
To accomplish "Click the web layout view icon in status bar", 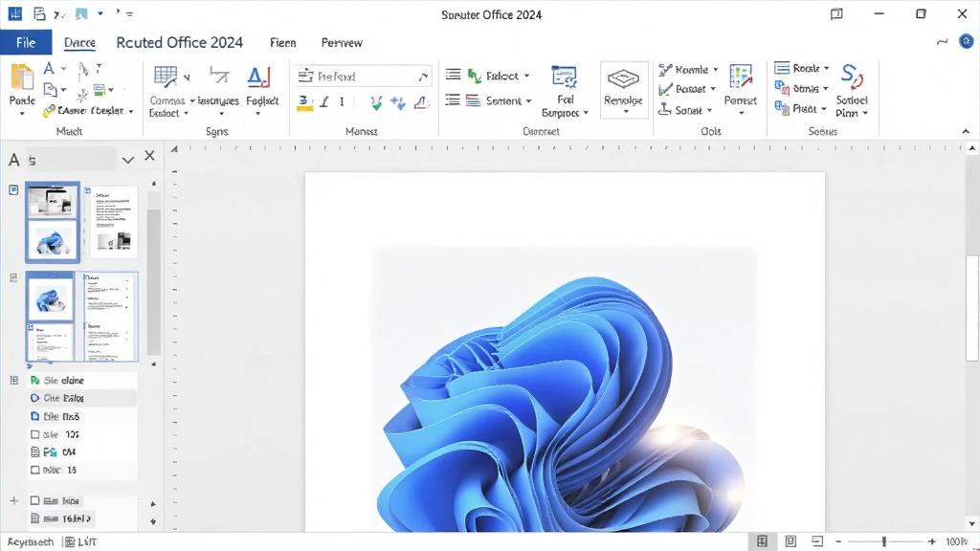I will click(x=817, y=541).
